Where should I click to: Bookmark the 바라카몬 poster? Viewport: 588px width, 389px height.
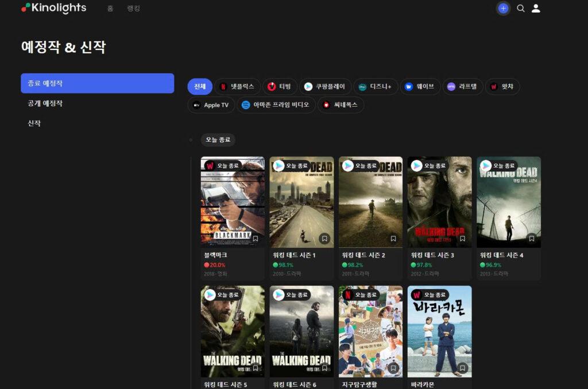pyautogui.click(x=462, y=368)
